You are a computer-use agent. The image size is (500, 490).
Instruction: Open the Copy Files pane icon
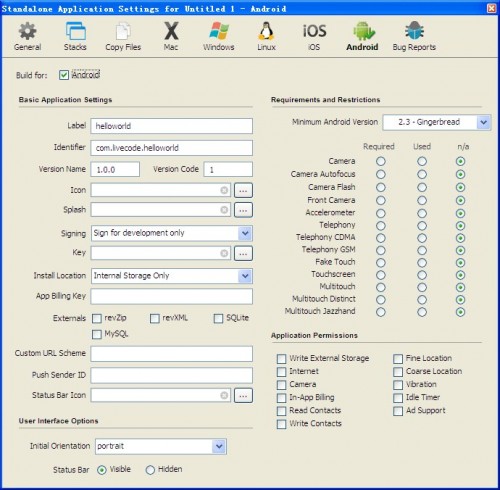(123, 32)
